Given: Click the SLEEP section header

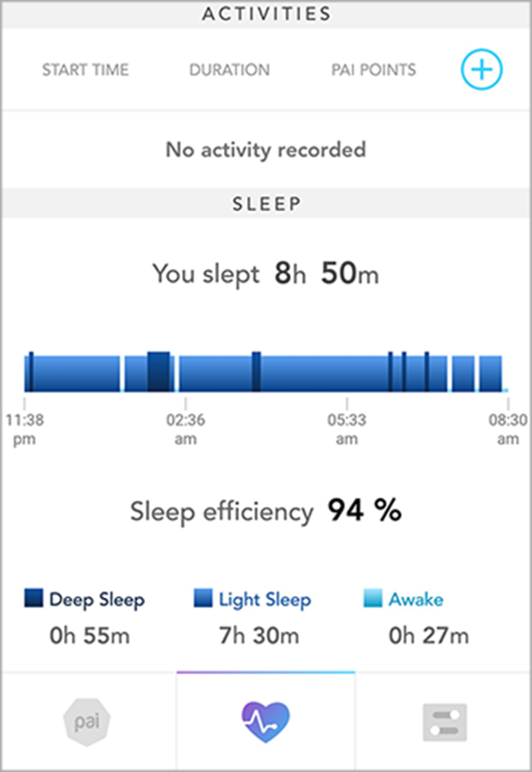Looking at the screenshot, I should point(266,203).
